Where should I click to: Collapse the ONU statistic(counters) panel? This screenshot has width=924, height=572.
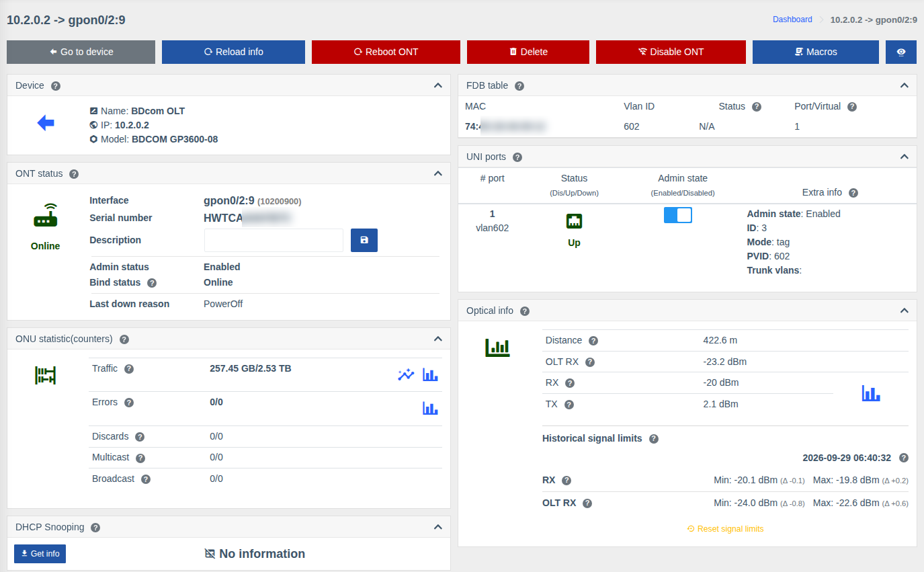[437, 339]
